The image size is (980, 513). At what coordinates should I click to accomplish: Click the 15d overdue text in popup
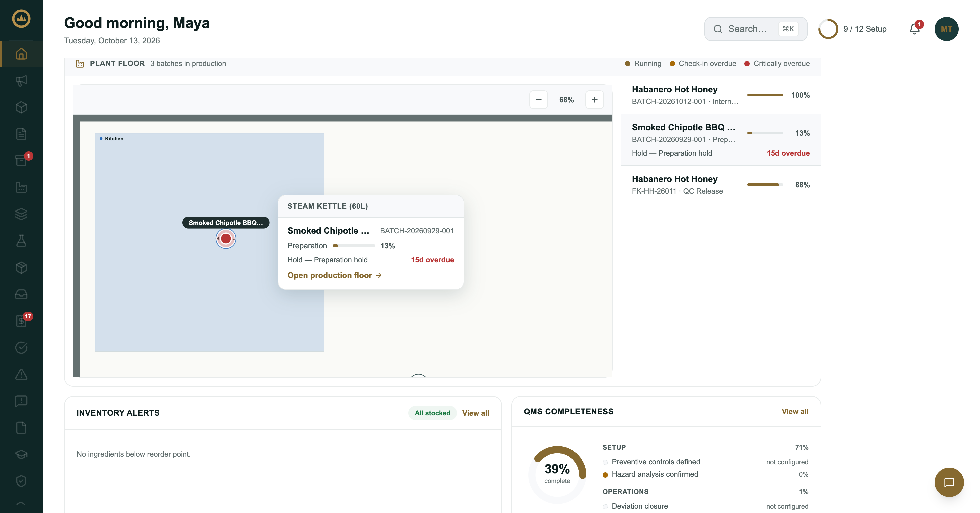(432, 260)
